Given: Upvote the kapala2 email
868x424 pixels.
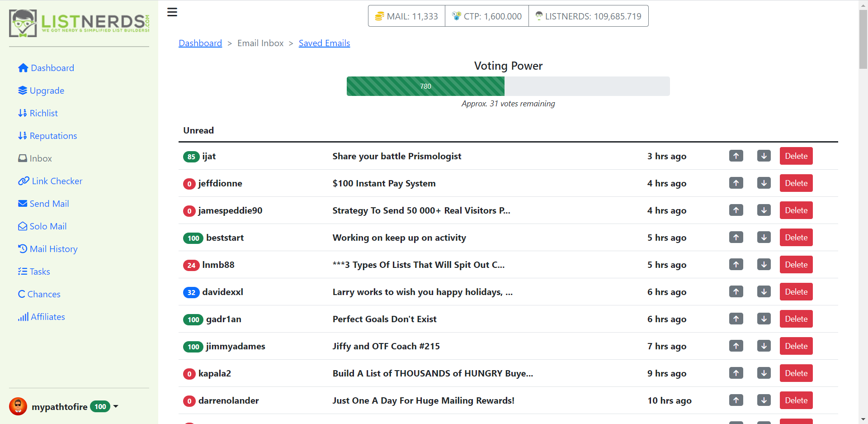Looking at the screenshot, I should coord(736,373).
